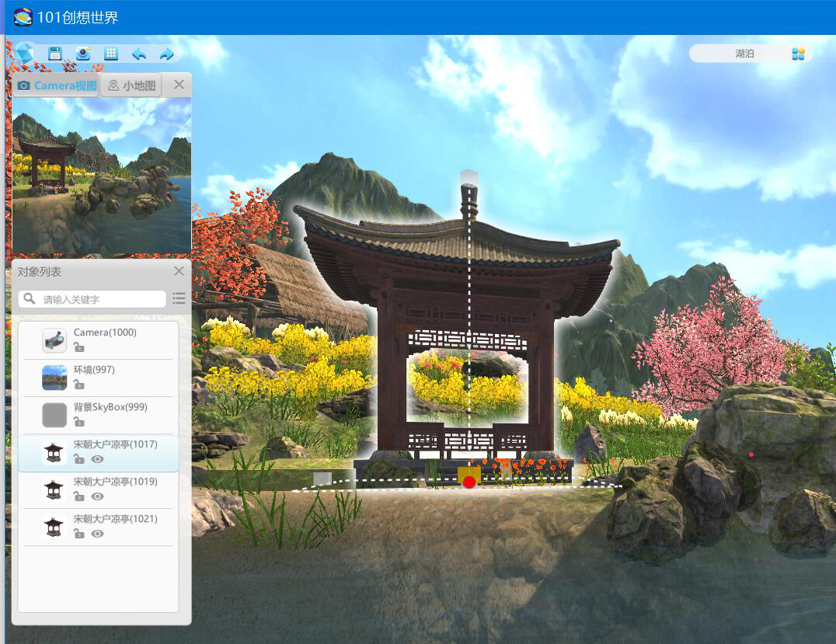
Task: Hide 宋朝大户凉亭(1019) with its eye icon
Action: point(97,496)
